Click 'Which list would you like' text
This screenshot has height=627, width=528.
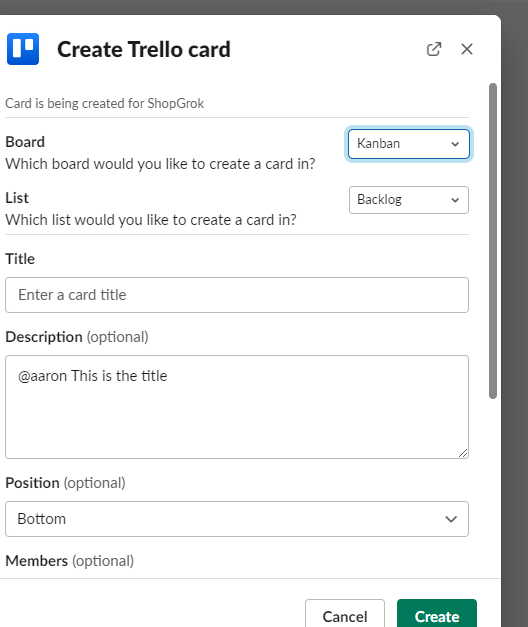tap(151, 220)
